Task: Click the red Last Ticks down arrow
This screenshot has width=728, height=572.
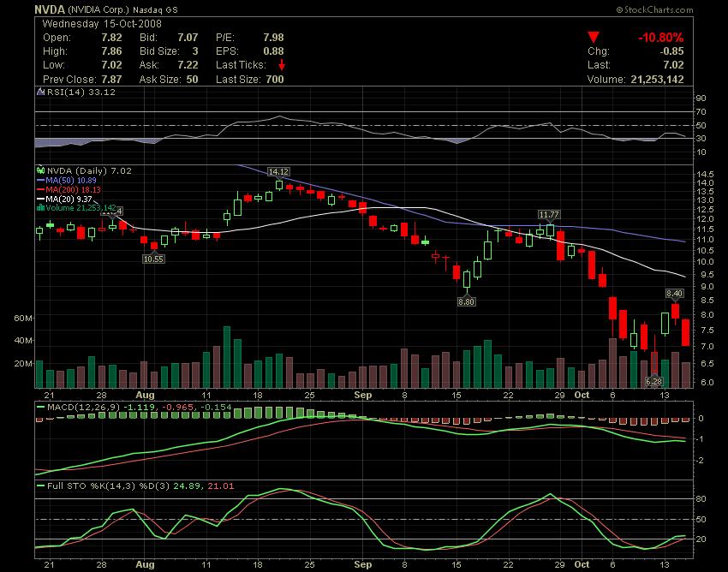Action: [x=282, y=65]
